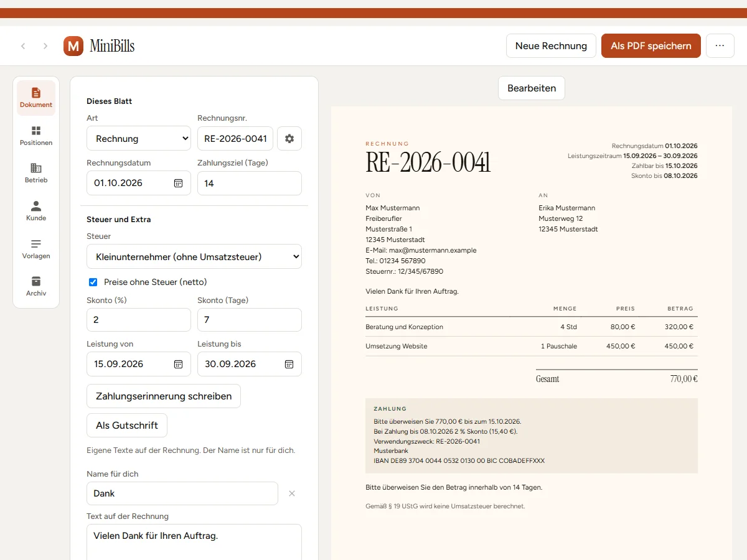Open the three-dots more menu

point(720,46)
